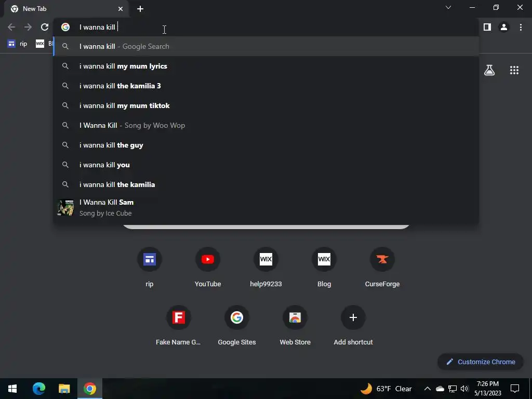Screen dimensions: 532x399
Task: Select the 'the guy' suggestion
Action: pyautogui.click(x=266, y=145)
